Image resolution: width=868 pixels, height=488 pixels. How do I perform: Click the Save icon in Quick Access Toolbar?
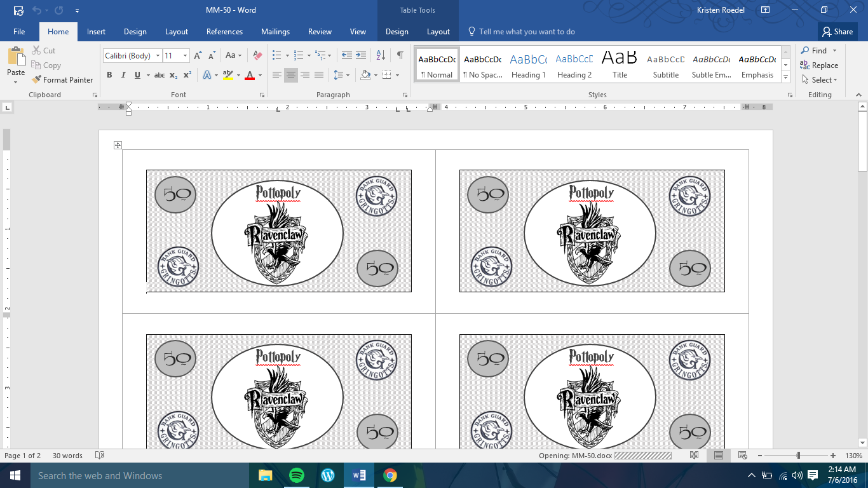(x=18, y=11)
